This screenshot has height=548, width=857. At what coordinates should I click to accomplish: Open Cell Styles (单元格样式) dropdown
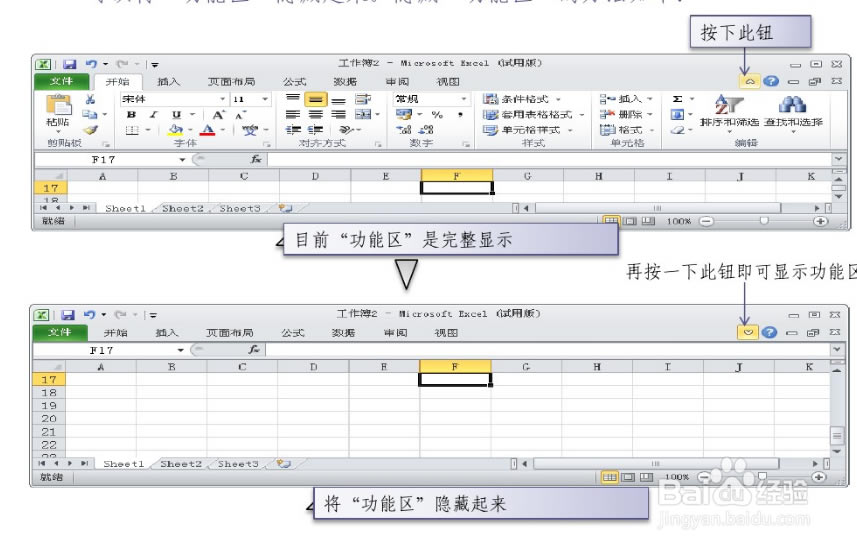click(x=527, y=130)
